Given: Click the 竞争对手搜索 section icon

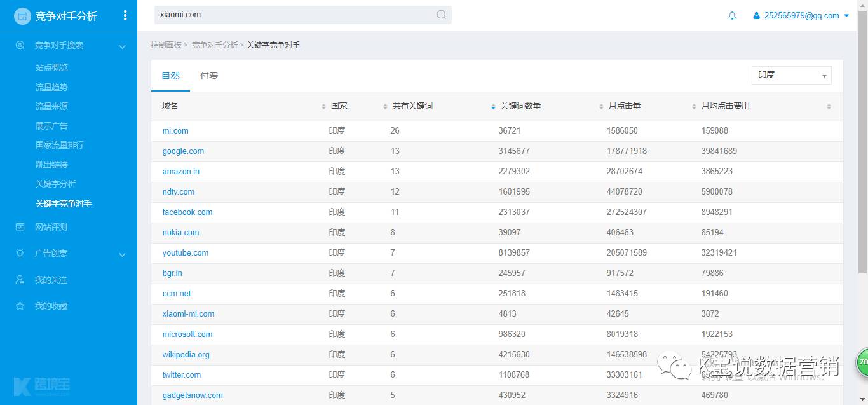Looking at the screenshot, I should (20, 45).
